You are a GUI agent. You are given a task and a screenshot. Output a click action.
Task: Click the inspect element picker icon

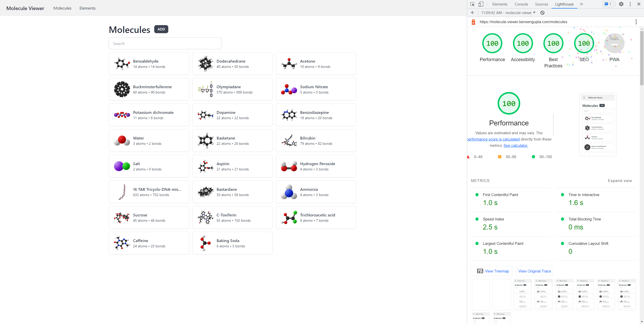coord(472,4)
